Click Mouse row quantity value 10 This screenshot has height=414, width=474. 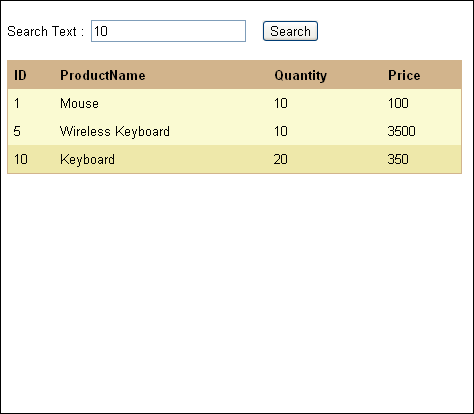click(281, 103)
